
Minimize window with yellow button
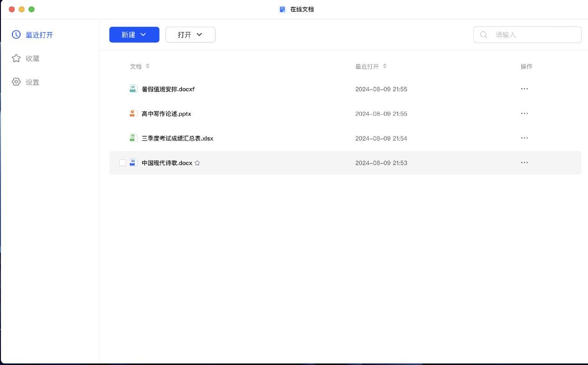[x=21, y=9]
